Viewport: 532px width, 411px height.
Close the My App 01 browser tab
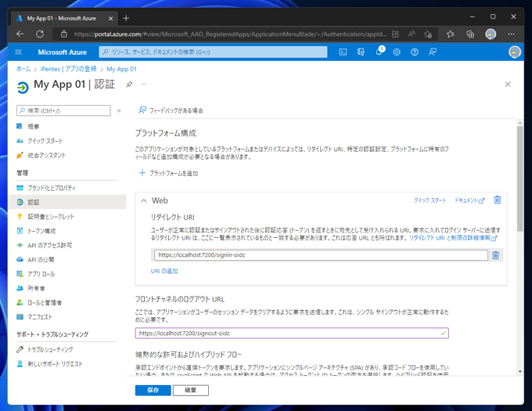pyautogui.click(x=110, y=18)
